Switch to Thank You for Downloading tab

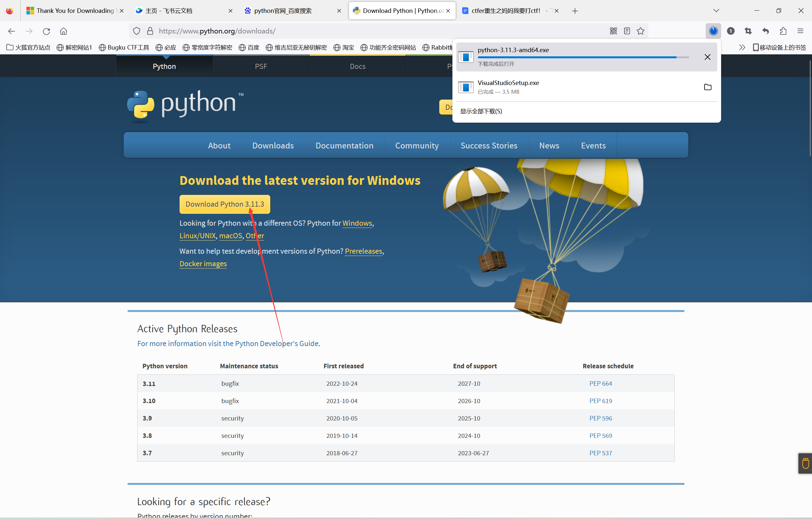(x=75, y=11)
